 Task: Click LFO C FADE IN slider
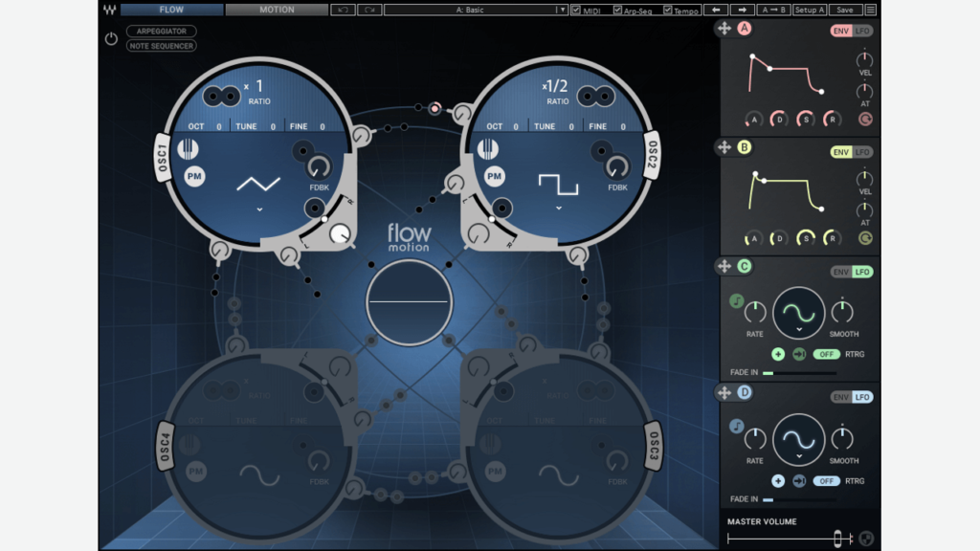point(799,373)
